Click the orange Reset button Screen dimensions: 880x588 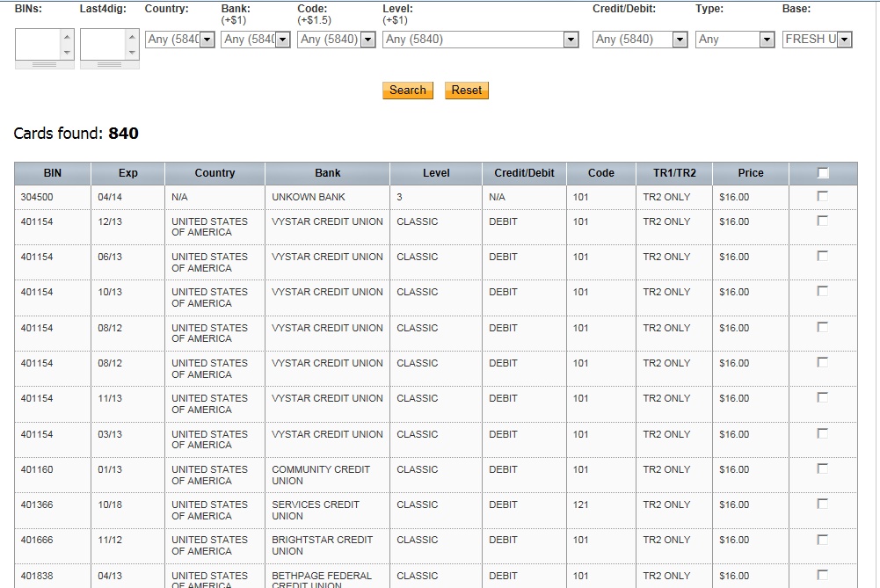click(x=467, y=91)
